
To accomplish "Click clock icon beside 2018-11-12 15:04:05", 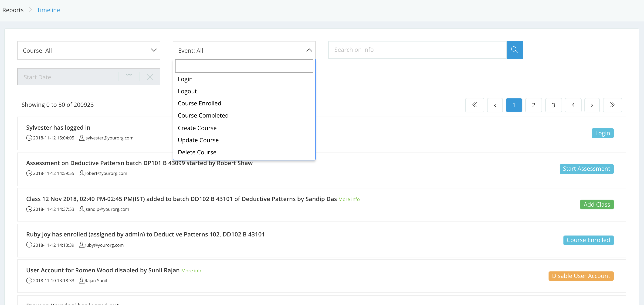I will click(x=29, y=138).
